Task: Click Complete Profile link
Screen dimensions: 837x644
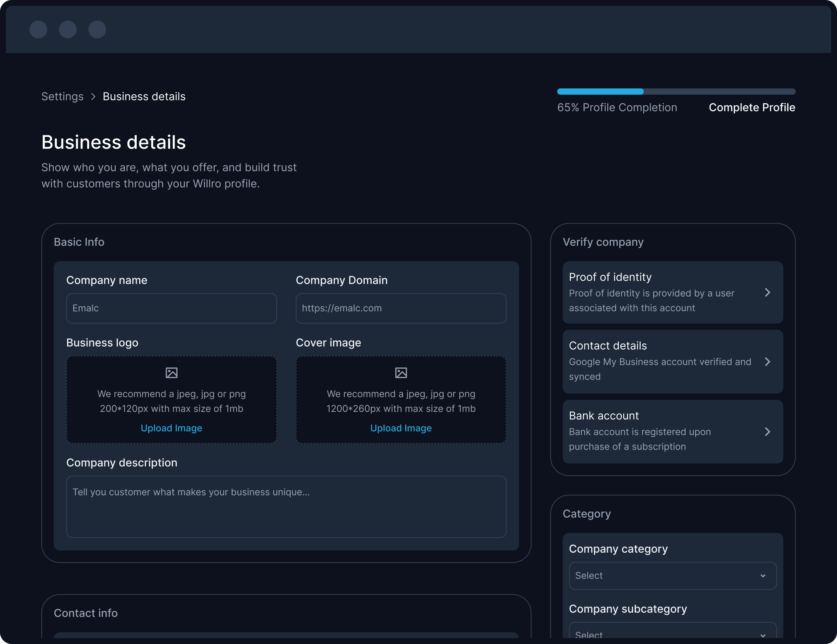Action: [x=752, y=107]
